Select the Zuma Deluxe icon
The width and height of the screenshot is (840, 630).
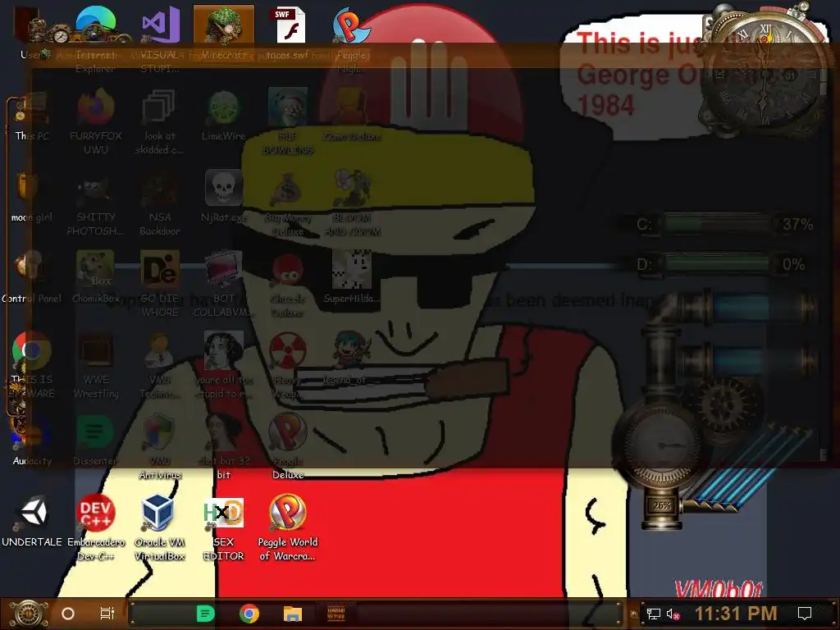pos(352,116)
